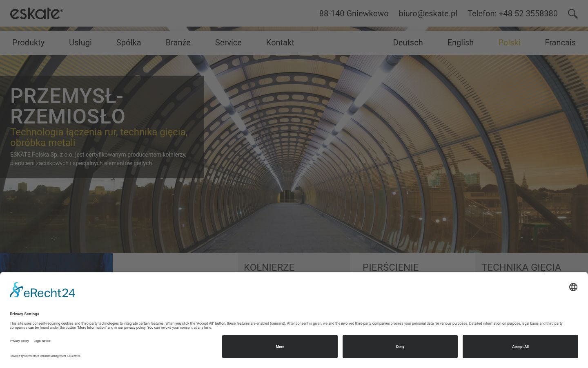The image size is (588, 368).
Task: Email biuro@eskate.pl link
Action: (x=428, y=13)
